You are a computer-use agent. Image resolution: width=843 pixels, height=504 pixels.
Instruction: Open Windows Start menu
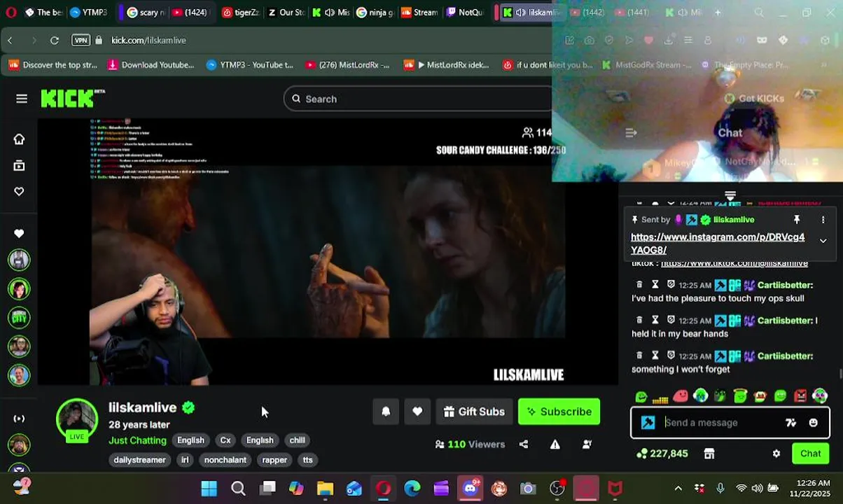(x=209, y=489)
